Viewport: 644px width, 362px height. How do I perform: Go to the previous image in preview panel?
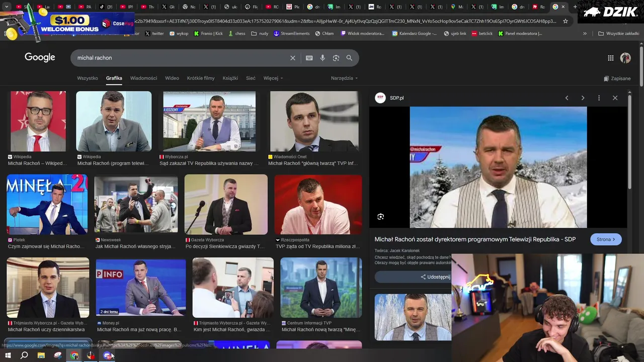pyautogui.click(x=567, y=98)
